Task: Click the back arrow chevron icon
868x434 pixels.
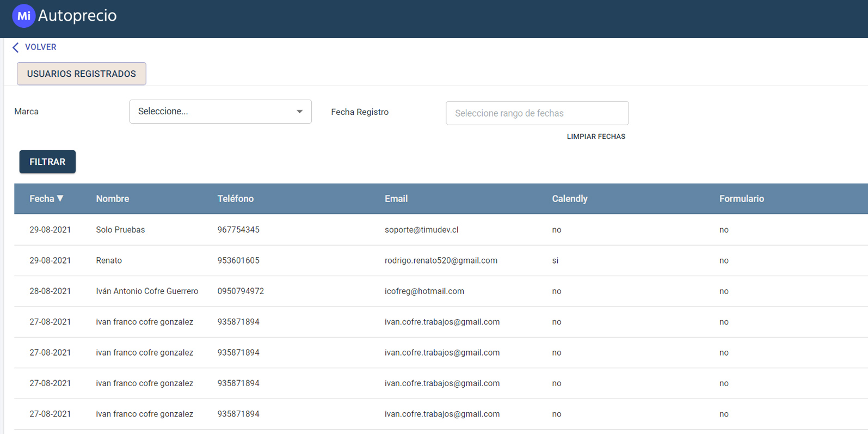Action: (15, 47)
